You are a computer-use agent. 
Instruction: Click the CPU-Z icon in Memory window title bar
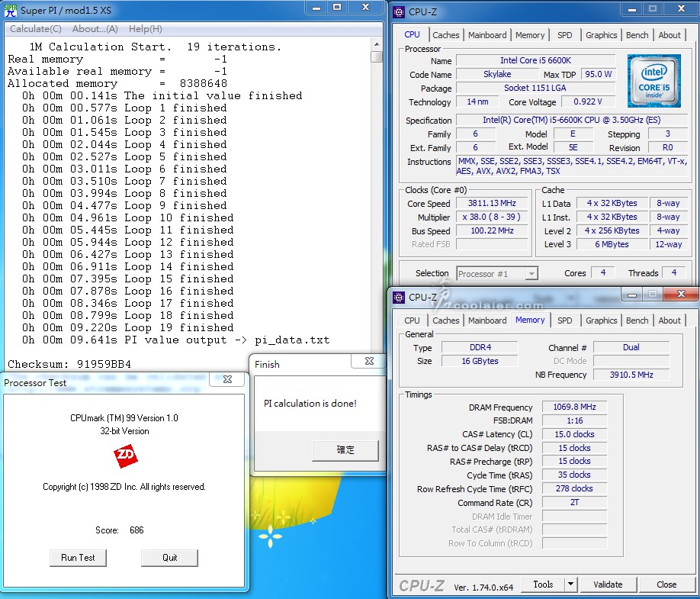click(x=398, y=297)
